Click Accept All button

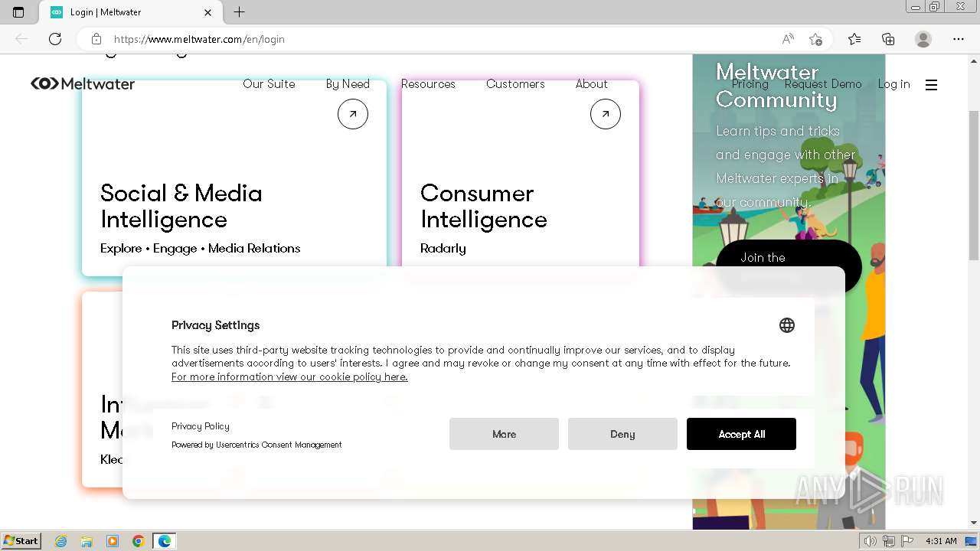[741, 434]
